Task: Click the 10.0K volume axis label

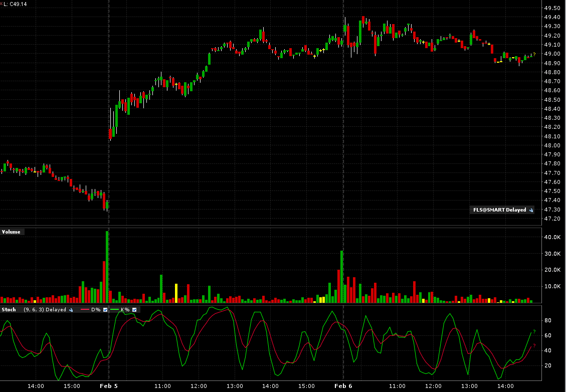Action: tap(552, 287)
